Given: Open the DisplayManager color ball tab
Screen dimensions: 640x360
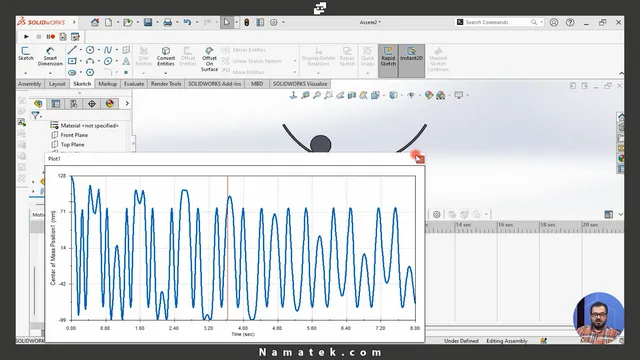Looking at the screenshot, I should (x=109, y=104).
